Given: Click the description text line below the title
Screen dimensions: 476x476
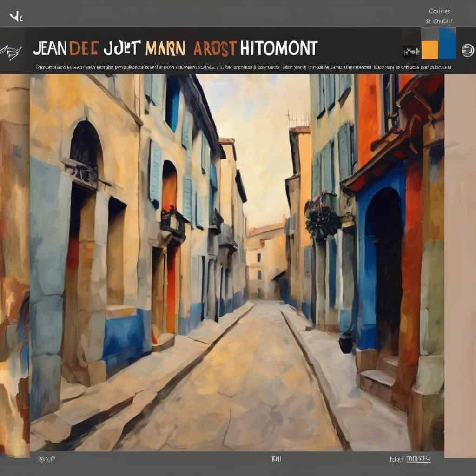Looking at the screenshot, I should 243,67.
